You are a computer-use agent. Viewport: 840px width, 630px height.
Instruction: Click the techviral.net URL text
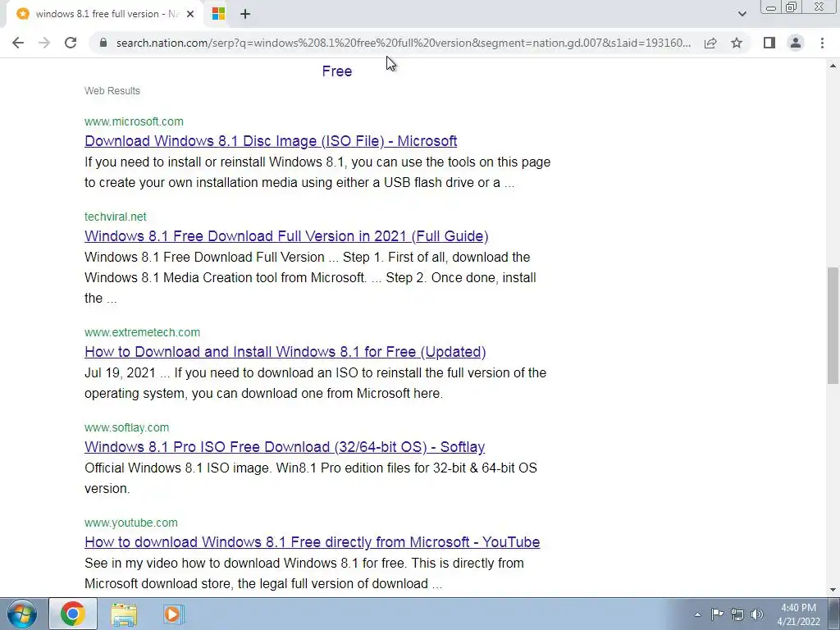pos(115,217)
